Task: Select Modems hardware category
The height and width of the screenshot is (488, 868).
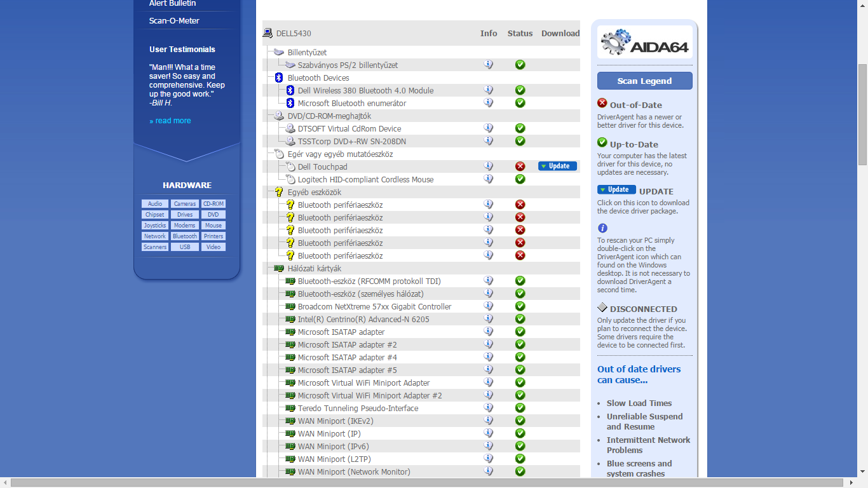Action: coord(185,226)
